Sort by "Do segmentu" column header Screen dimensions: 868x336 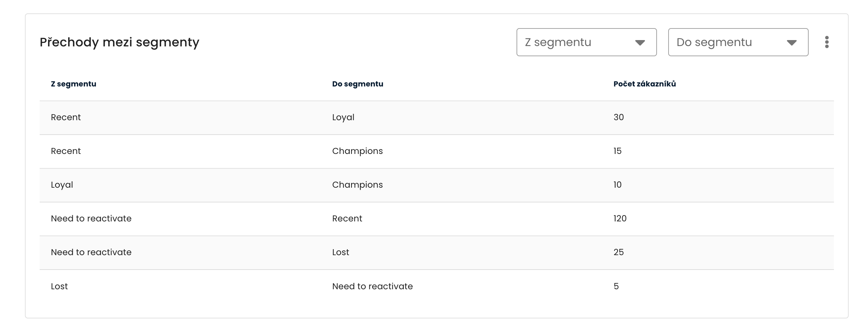coord(357,84)
